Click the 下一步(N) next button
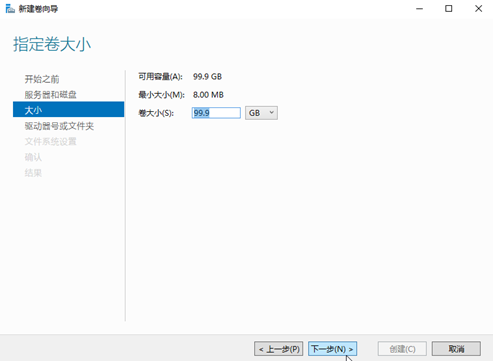Viewport: 493px width, 361px height. coord(332,349)
